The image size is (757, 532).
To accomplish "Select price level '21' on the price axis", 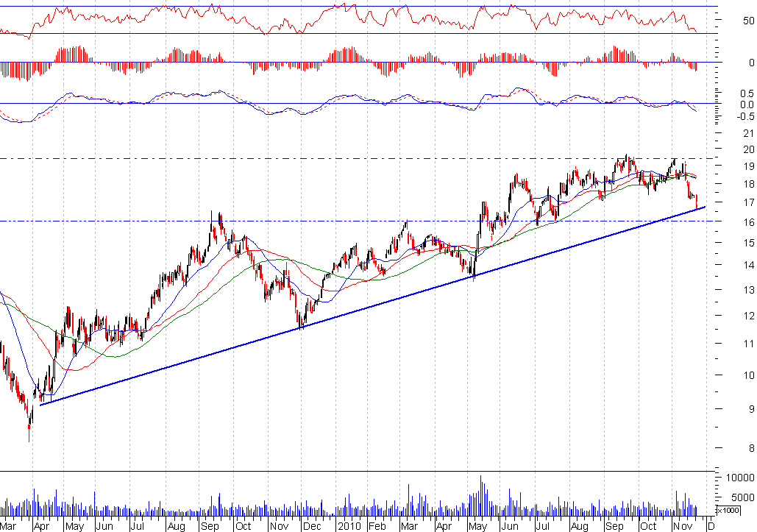I will pos(749,133).
